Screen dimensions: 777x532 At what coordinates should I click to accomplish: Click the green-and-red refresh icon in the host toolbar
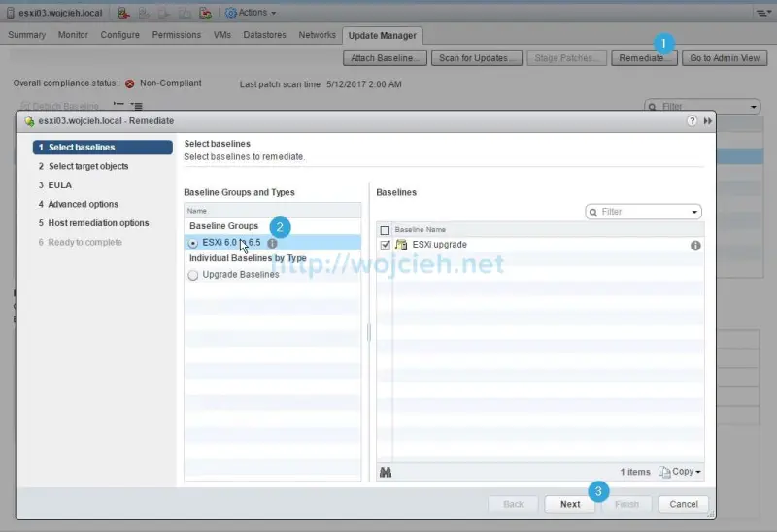[x=206, y=13]
